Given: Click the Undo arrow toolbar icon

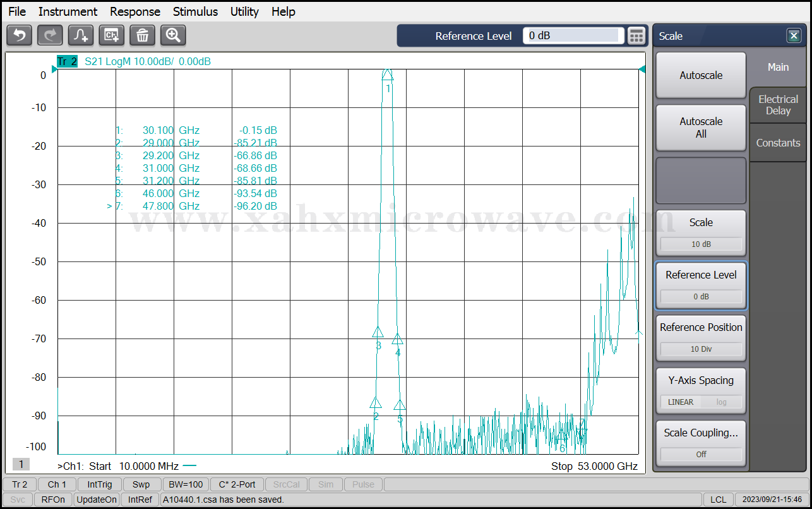Looking at the screenshot, I should [x=19, y=35].
